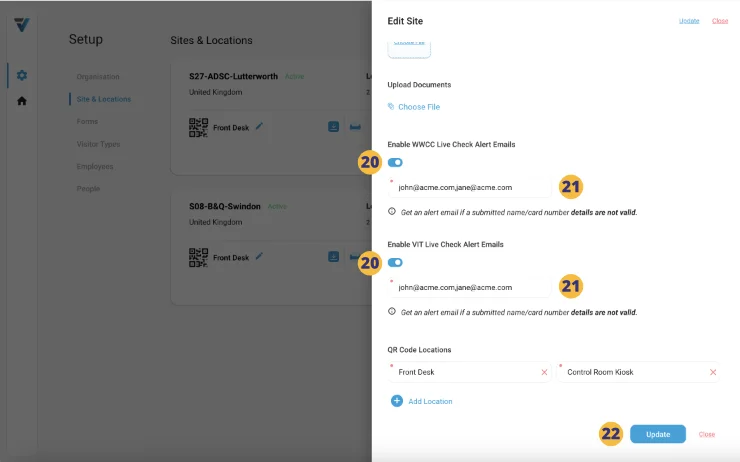This screenshot has height=462, width=740.
Task: Download the QR code for S08-B&Q-Swindon
Action: [x=334, y=257]
